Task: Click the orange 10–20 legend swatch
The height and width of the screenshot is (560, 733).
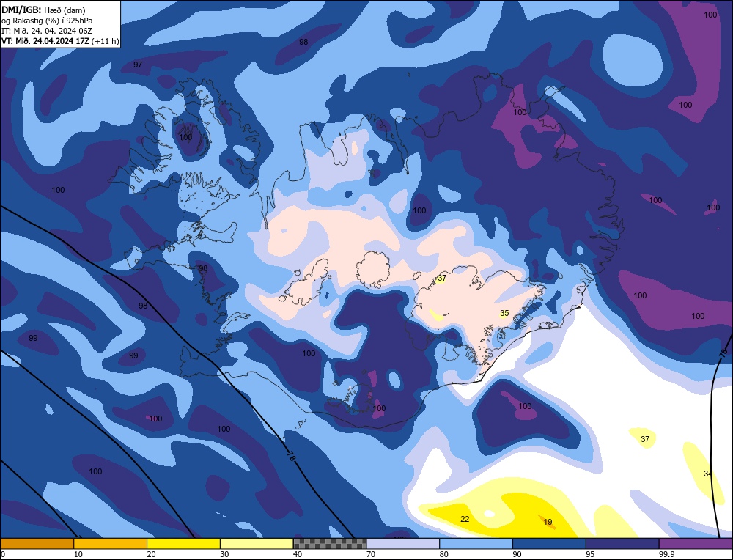Action: (111, 543)
